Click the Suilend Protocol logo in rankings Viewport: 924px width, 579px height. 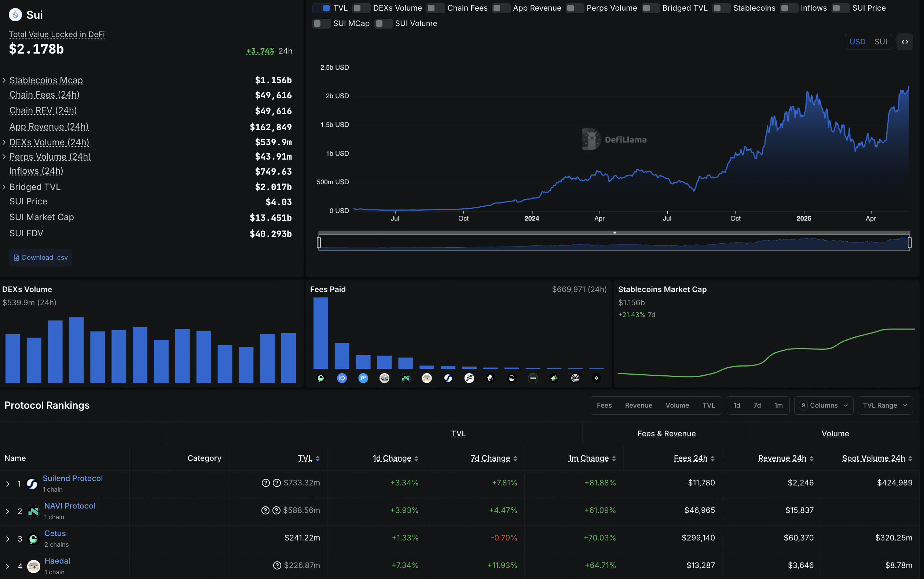tap(32, 484)
